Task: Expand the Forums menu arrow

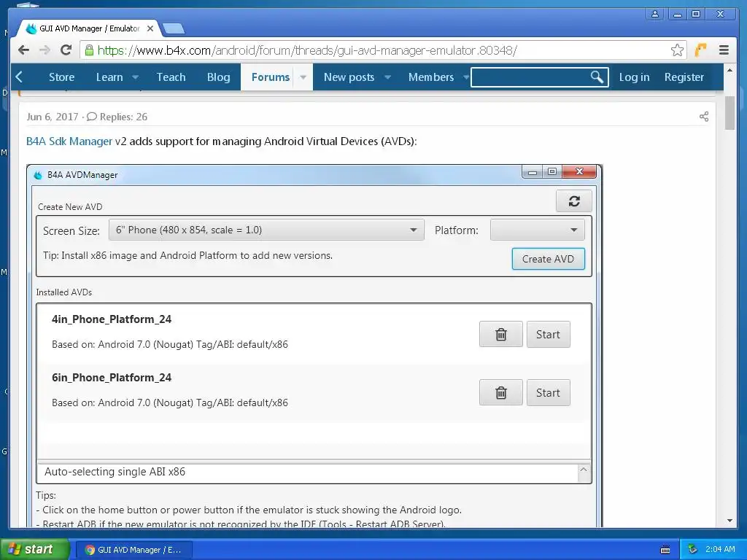Action: (303, 77)
